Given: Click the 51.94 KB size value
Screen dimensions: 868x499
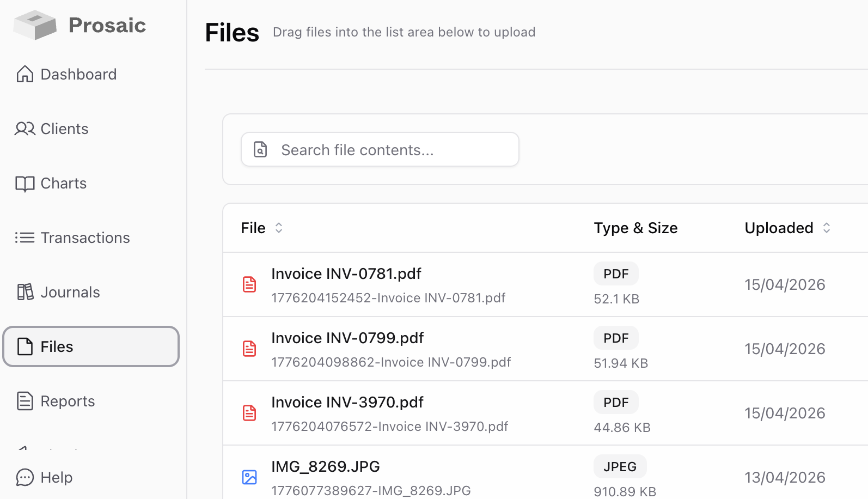Looking at the screenshot, I should 621,363.
